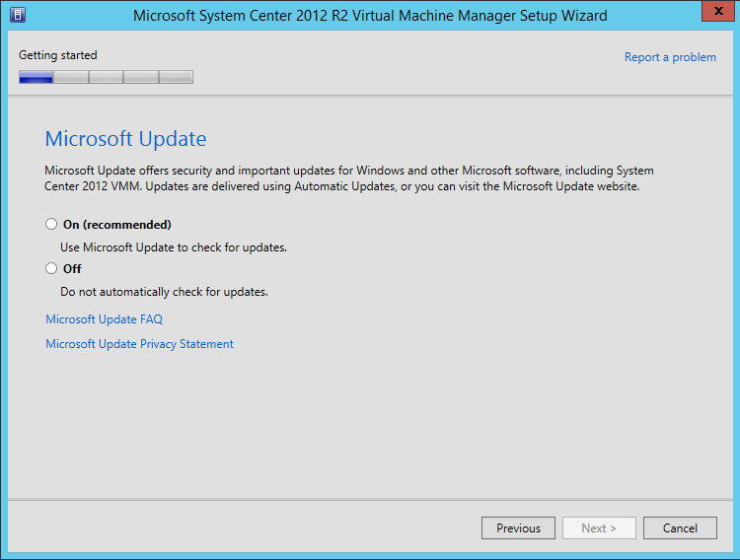Open the Microsoft Update FAQ link
Screen dimensions: 740x560
pos(104,319)
